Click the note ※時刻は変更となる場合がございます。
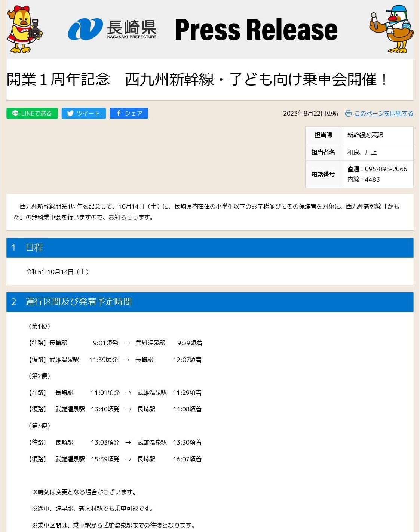 (85, 492)
